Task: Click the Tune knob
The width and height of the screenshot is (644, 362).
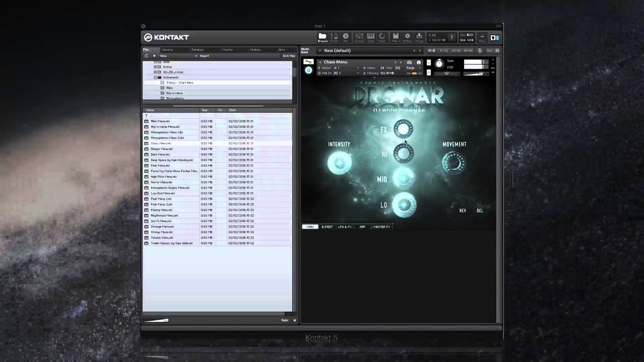Action: point(439,63)
